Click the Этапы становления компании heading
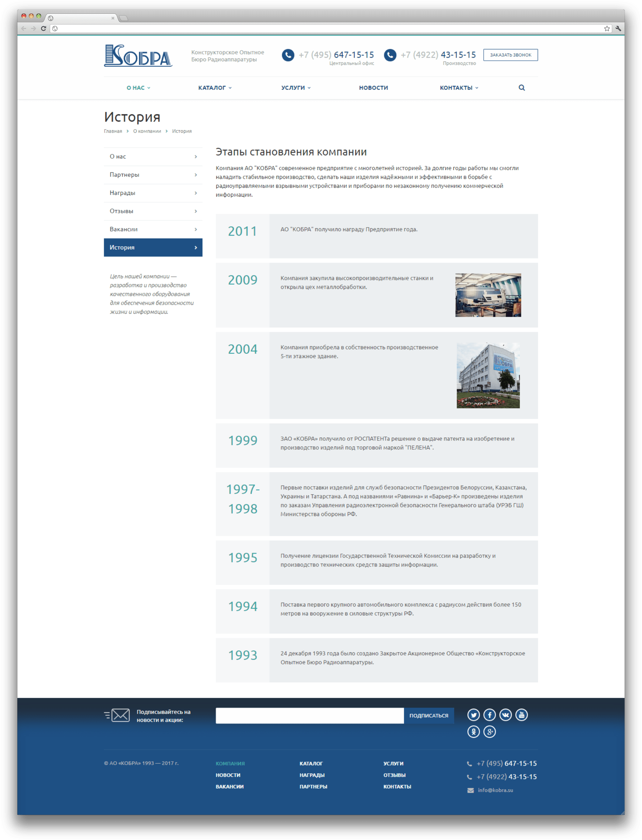Viewport: 642px width, 840px height. [x=291, y=152]
